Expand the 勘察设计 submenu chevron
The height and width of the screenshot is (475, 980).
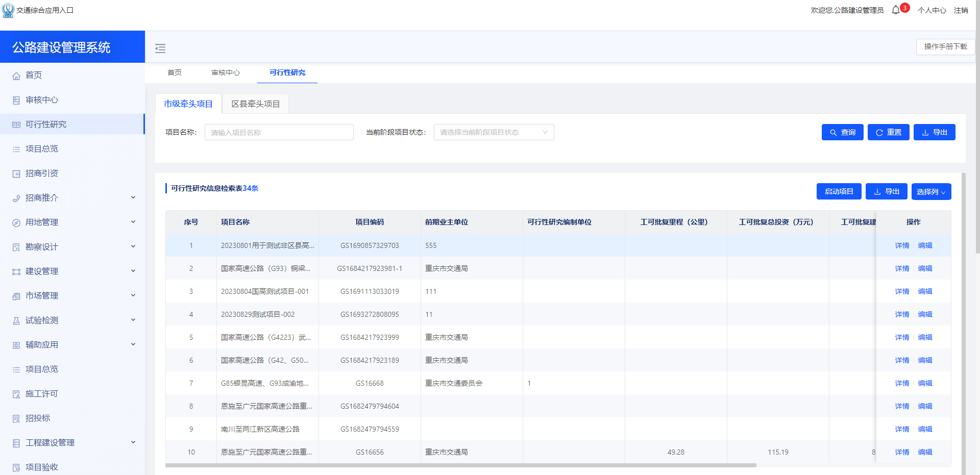tap(133, 246)
